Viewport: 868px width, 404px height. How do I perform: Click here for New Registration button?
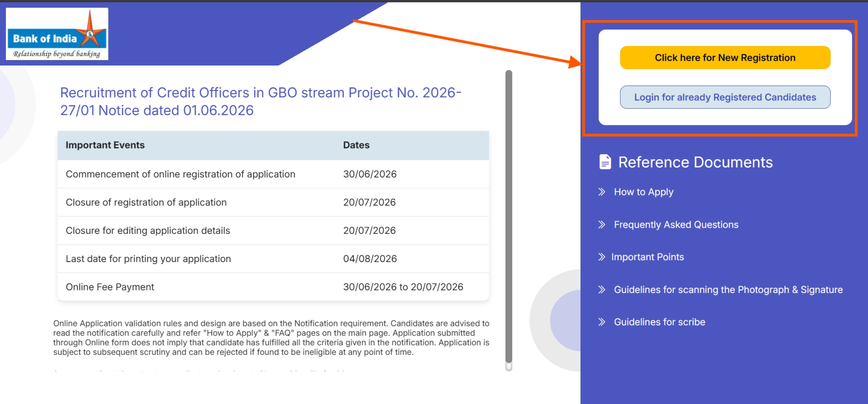click(x=725, y=58)
